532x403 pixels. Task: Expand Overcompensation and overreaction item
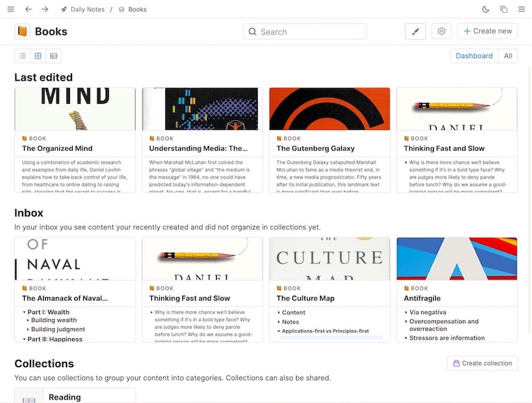pos(406,322)
